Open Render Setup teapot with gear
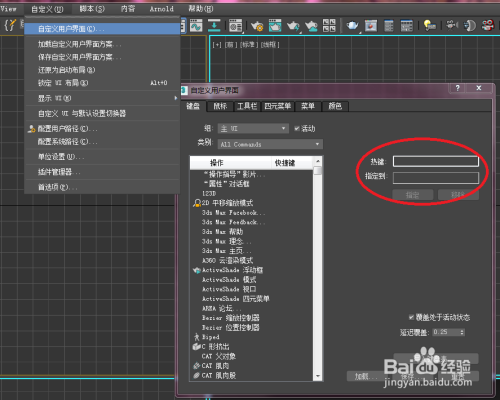 point(257,26)
